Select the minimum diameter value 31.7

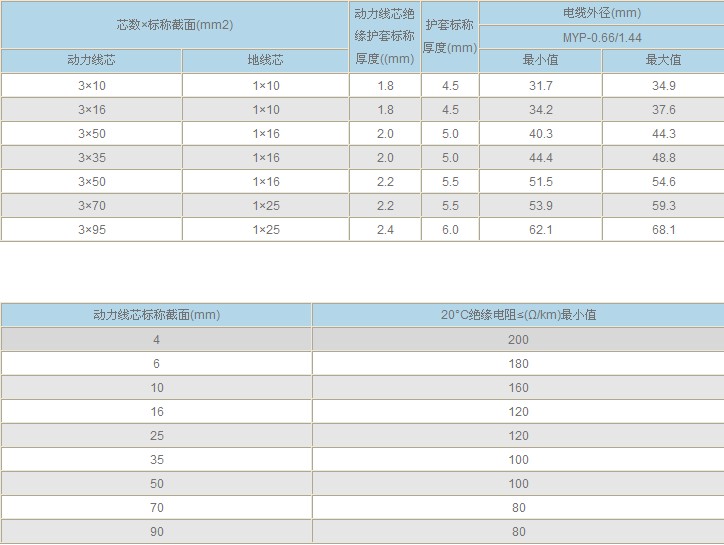[541, 85]
